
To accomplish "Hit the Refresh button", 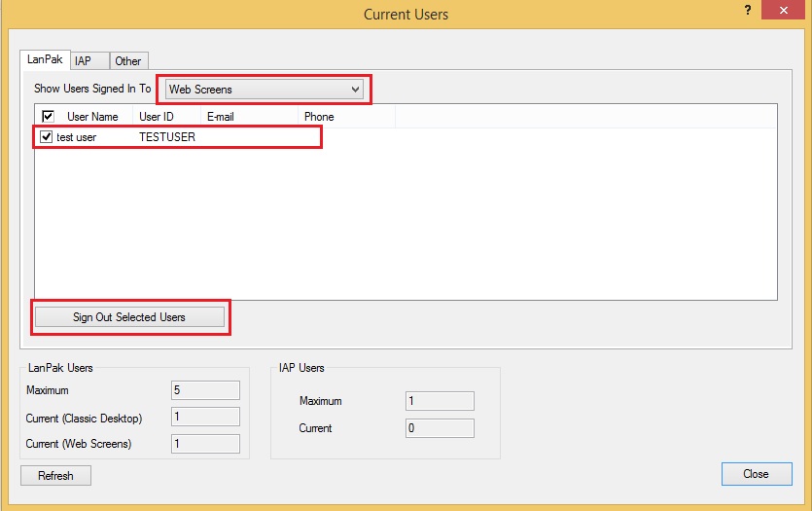I will [x=55, y=475].
